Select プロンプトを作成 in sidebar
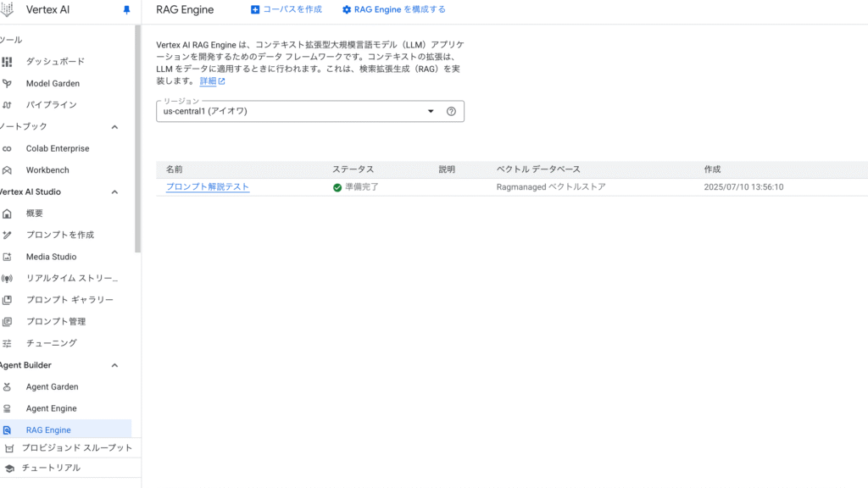868x488 pixels. [x=60, y=235]
